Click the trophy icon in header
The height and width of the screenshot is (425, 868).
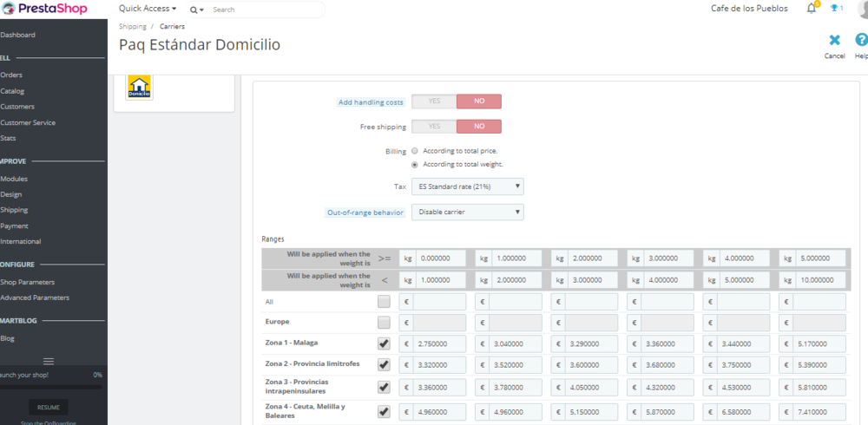(x=834, y=9)
